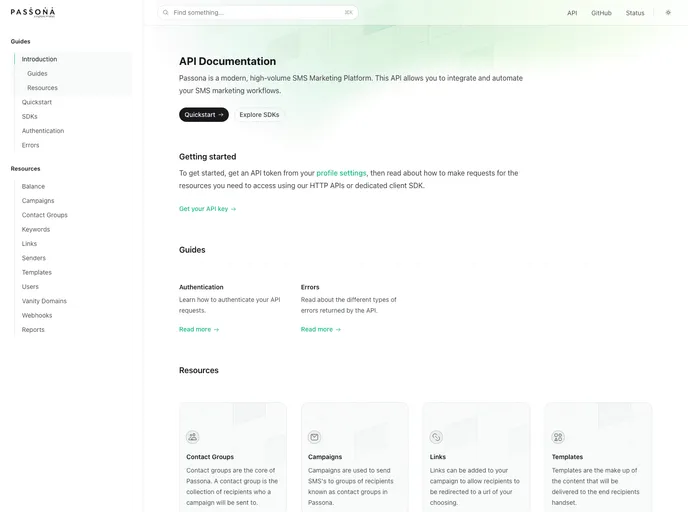
Task: Toggle the light/dark theme
Action: click(668, 13)
